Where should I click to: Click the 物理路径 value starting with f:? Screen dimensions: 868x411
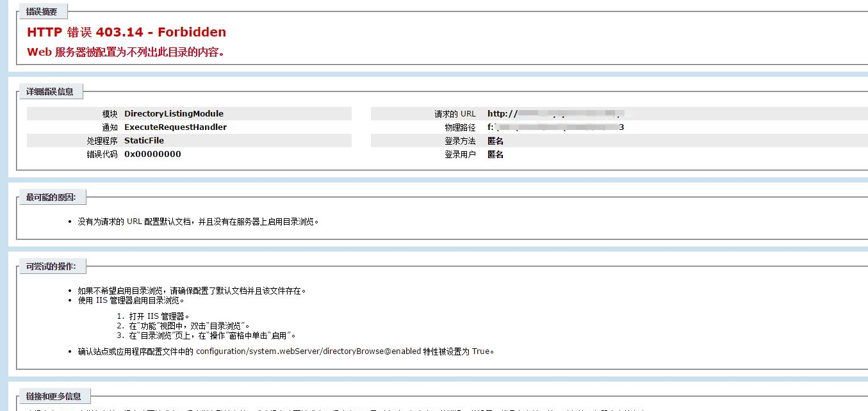[x=555, y=127]
